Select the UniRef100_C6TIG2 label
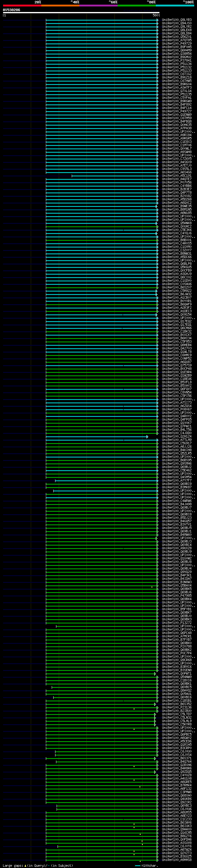Screen dimensions: 197x868 (x=177, y=74)
